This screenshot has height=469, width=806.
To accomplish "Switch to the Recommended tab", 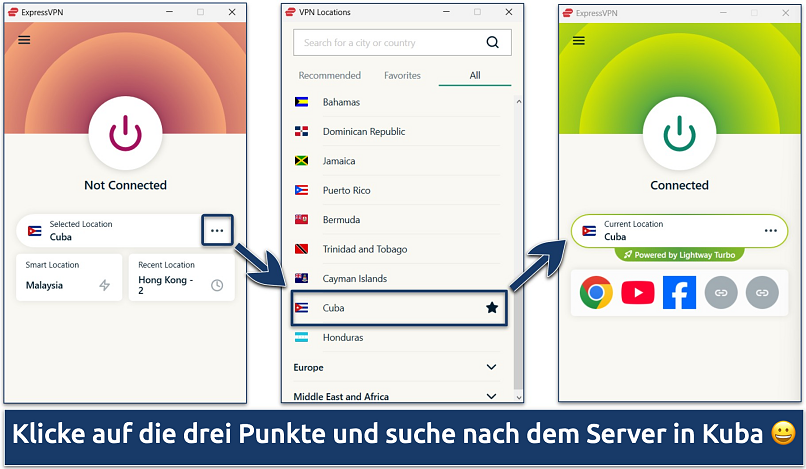I will coord(329,76).
